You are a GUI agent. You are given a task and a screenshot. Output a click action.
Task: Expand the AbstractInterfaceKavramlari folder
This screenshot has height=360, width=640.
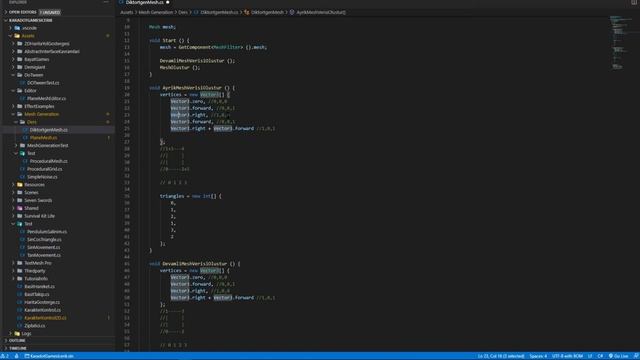pyautogui.click(x=51, y=51)
